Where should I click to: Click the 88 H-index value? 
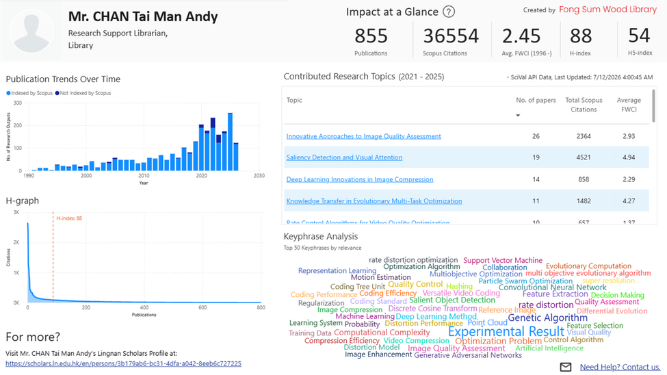(x=581, y=36)
